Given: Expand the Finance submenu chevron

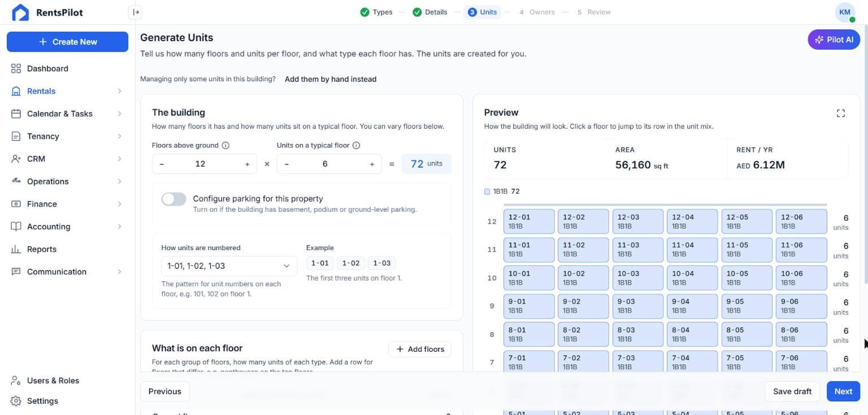Looking at the screenshot, I should (119, 204).
